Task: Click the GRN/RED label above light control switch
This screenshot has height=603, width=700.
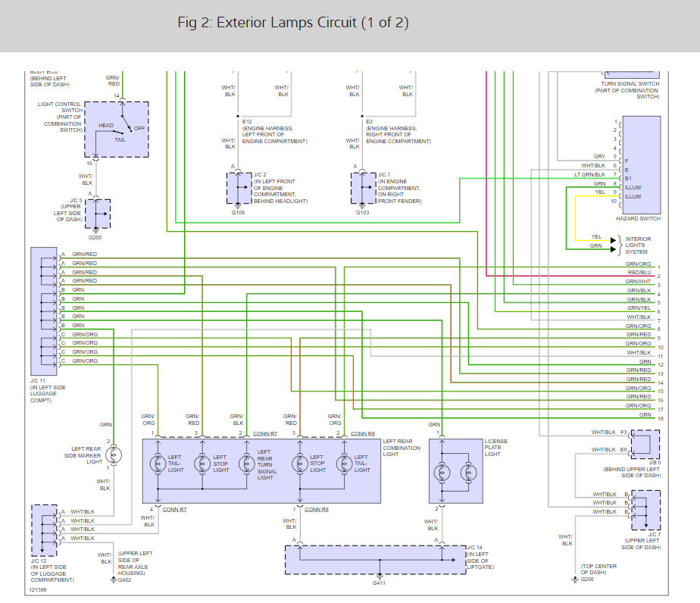Action: (113, 80)
